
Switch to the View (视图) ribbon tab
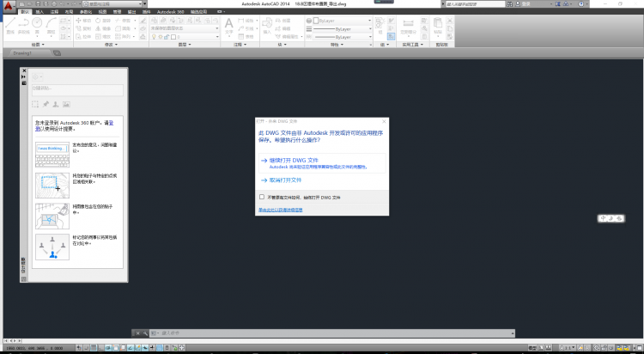pyautogui.click(x=102, y=11)
